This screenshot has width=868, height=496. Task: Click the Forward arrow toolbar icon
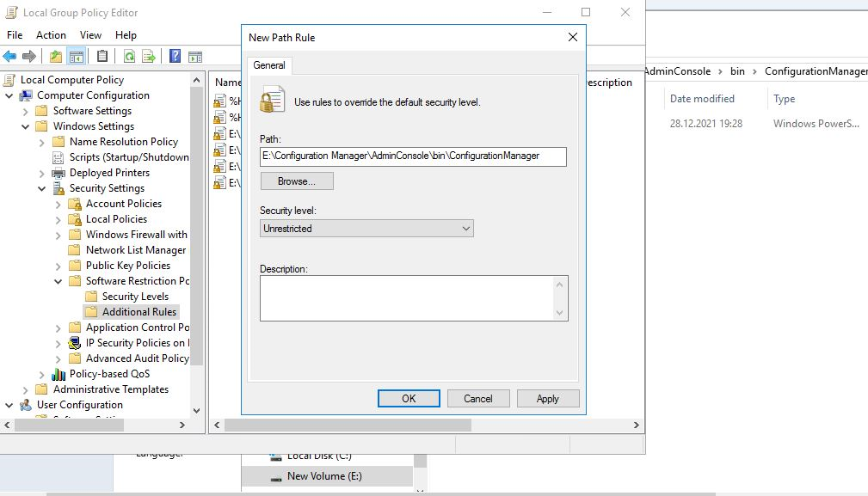click(x=28, y=56)
